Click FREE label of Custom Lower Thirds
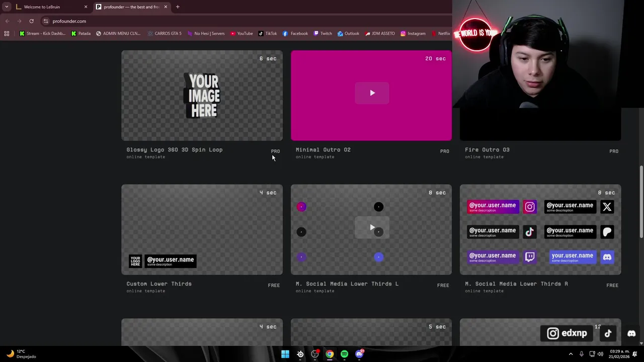This screenshot has width=644, height=362. pos(274,285)
